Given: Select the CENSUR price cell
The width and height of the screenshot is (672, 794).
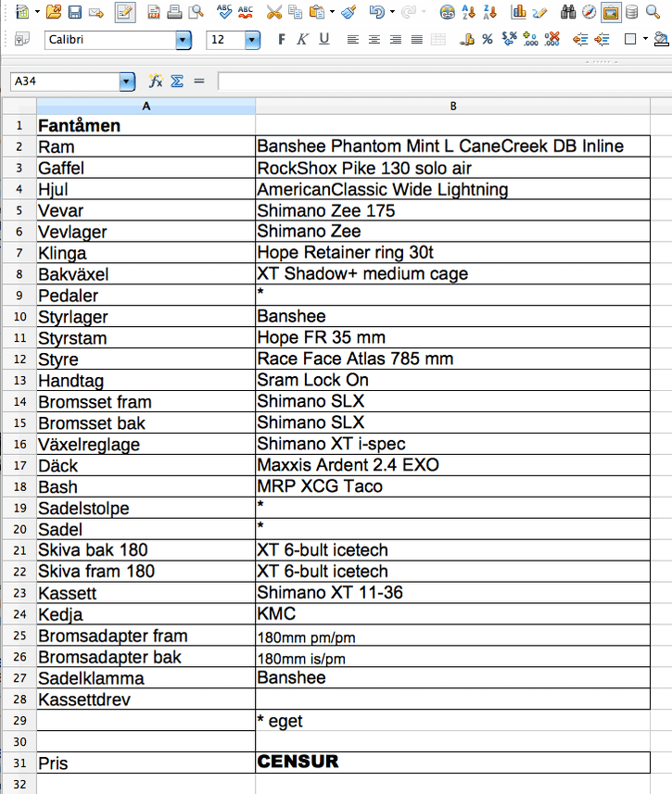Looking at the screenshot, I should click(x=453, y=762).
